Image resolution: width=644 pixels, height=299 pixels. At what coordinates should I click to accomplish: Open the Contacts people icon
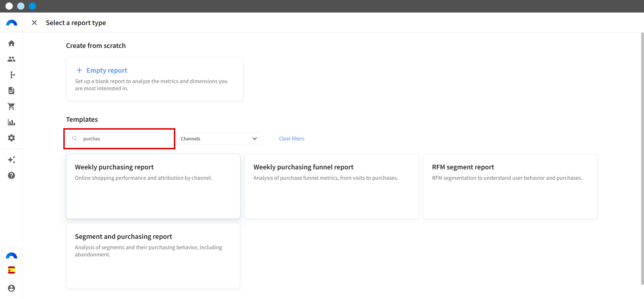(x=11, y=59)
